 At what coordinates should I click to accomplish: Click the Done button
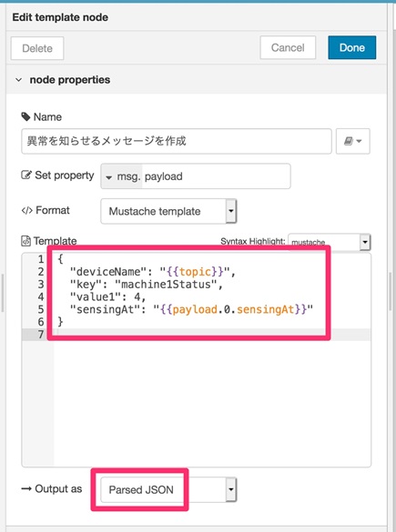point(352,47)
